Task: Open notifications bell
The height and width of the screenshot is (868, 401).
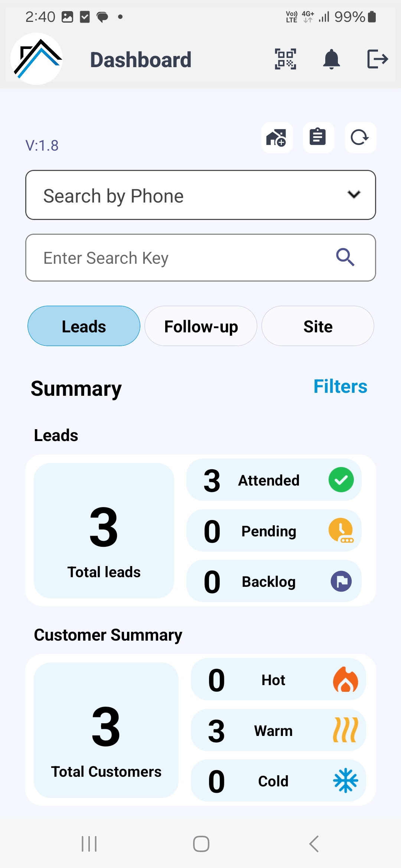Action: [332, 59]
